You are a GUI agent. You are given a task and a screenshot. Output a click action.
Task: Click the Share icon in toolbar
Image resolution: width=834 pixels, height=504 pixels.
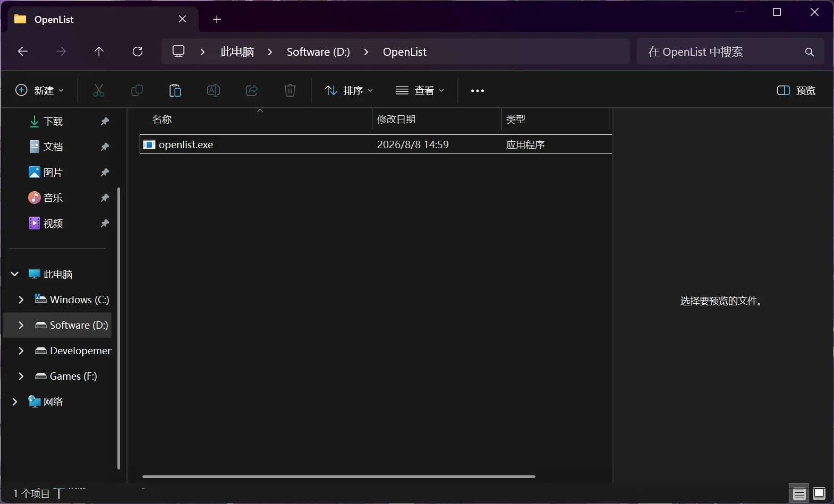coord(252,90)
